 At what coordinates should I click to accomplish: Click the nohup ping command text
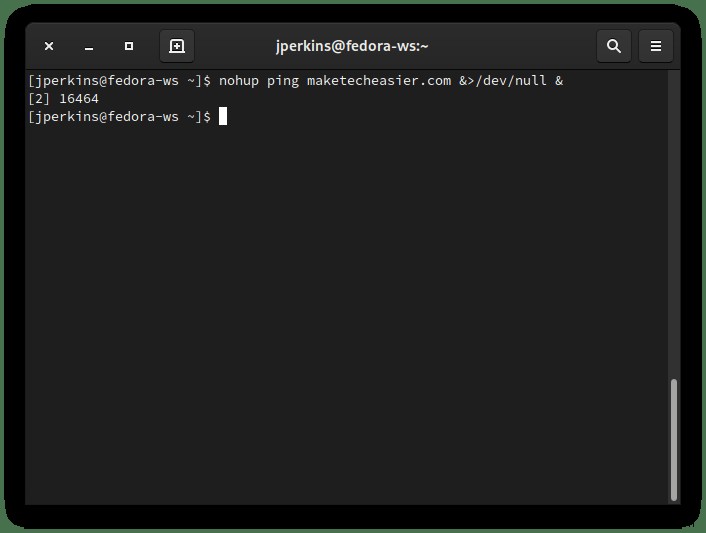click(x=390, y=81)
